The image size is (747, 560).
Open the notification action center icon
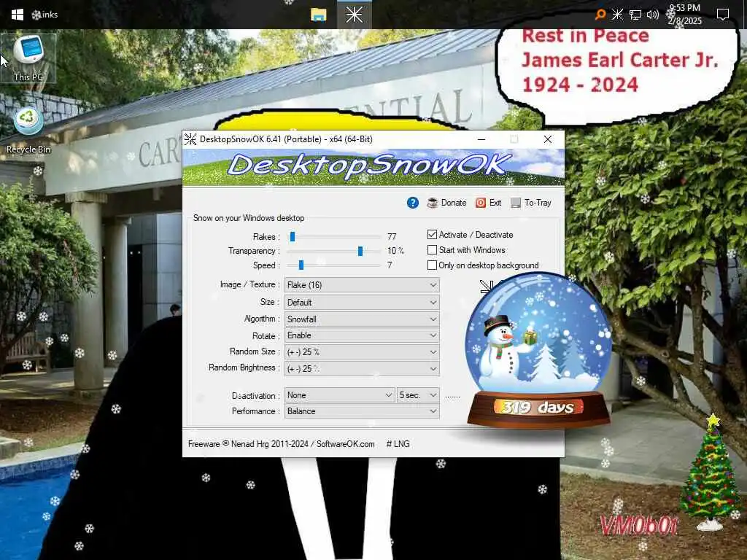point(723,15)
